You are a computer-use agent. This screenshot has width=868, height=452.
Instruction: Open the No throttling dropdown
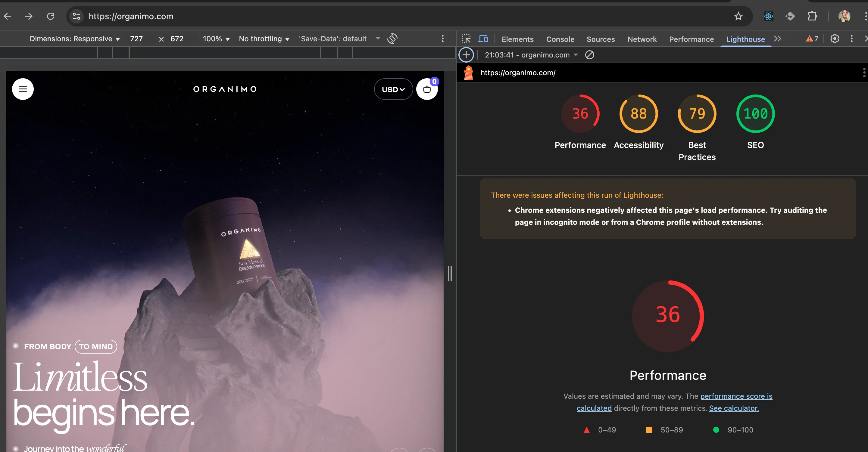point(264,39)
